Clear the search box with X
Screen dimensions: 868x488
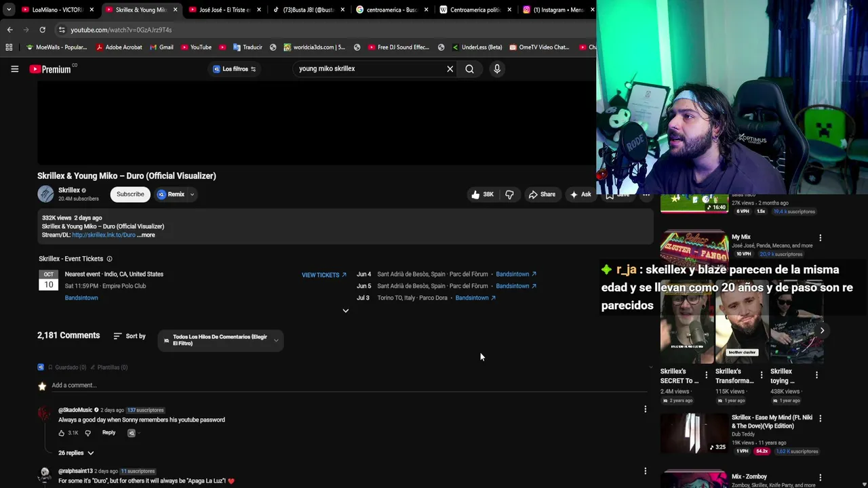pos(450,68)
